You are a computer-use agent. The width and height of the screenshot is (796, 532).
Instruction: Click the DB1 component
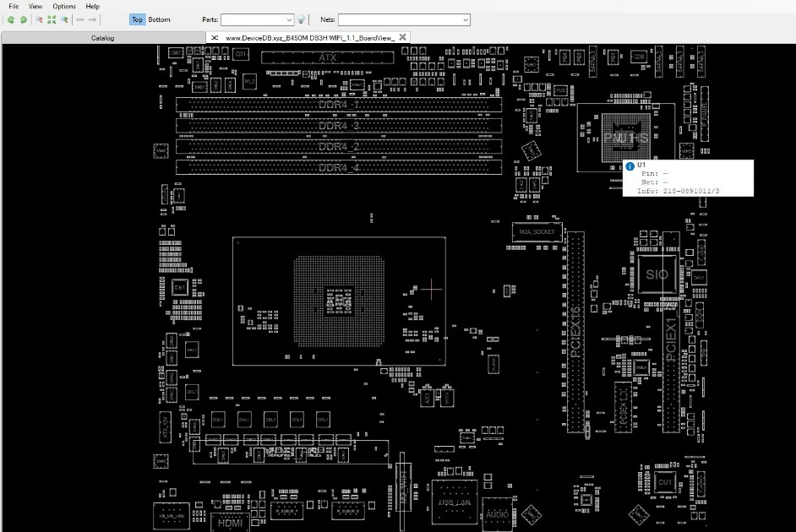pyautogui.click(x=180, y=288)
